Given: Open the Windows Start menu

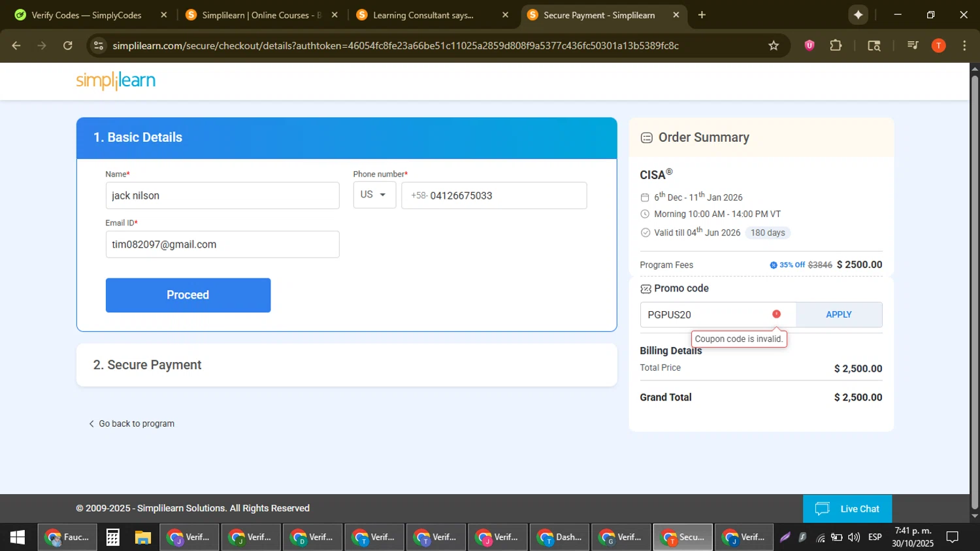Looking at the screenshot, I should click(x=18, y=537).
